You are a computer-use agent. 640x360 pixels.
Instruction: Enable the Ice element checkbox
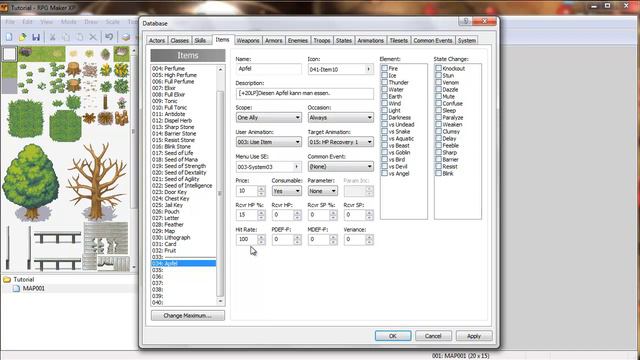tap(384, 76)
